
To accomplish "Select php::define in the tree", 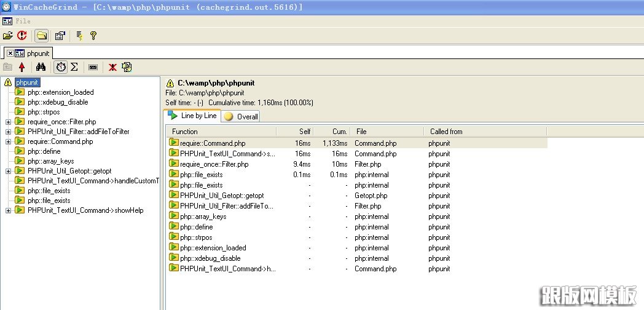I will tap(44, 151).
